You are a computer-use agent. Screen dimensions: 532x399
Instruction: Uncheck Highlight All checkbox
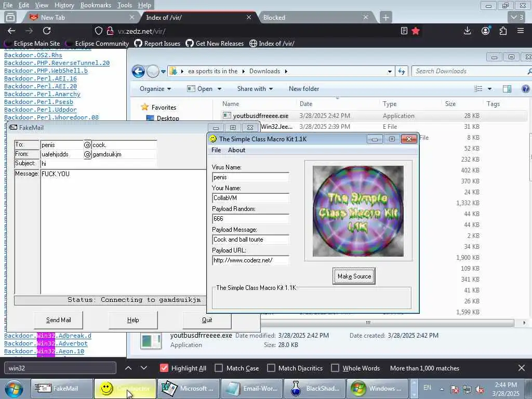(x=164, y=368)
